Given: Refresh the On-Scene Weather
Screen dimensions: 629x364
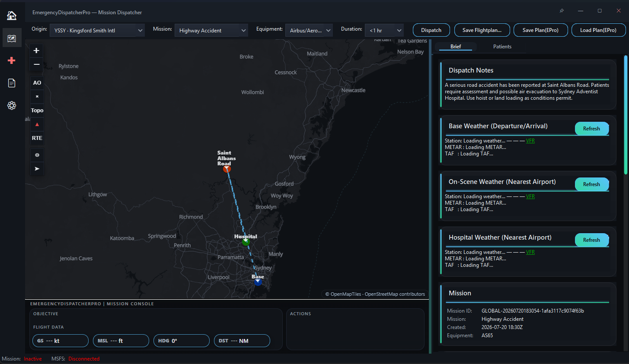Looking at the screenshot, I should tap(591, 184).
